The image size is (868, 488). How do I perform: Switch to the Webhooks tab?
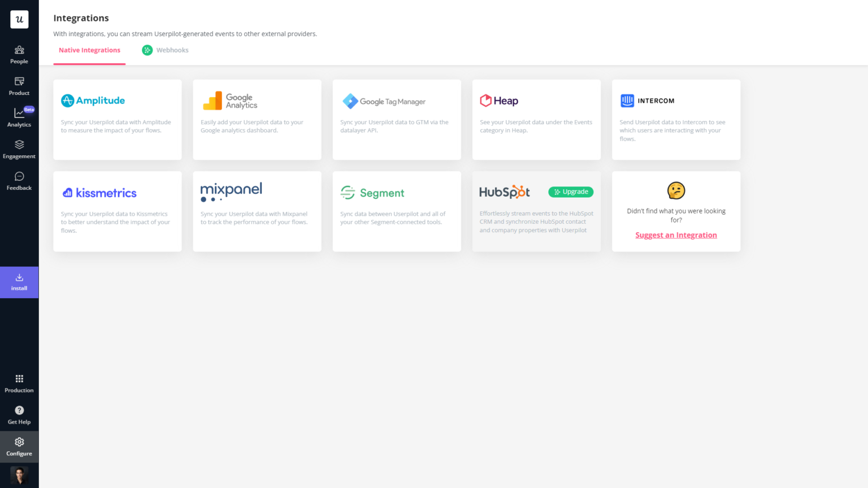172,50
